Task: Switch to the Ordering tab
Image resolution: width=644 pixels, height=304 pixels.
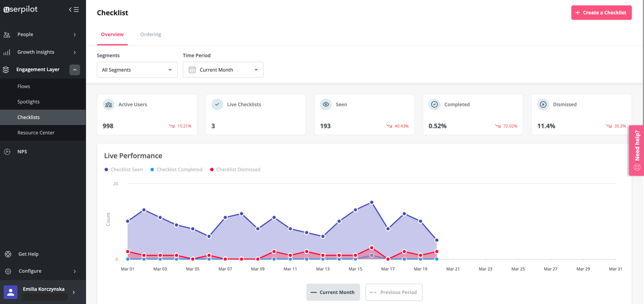Action: click(x=151, y=35)
